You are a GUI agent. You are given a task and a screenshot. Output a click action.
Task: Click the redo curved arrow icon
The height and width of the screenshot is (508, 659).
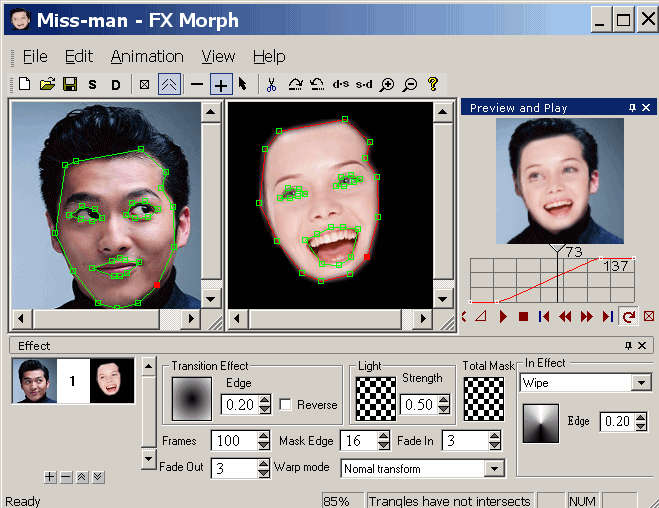point(295,84)
